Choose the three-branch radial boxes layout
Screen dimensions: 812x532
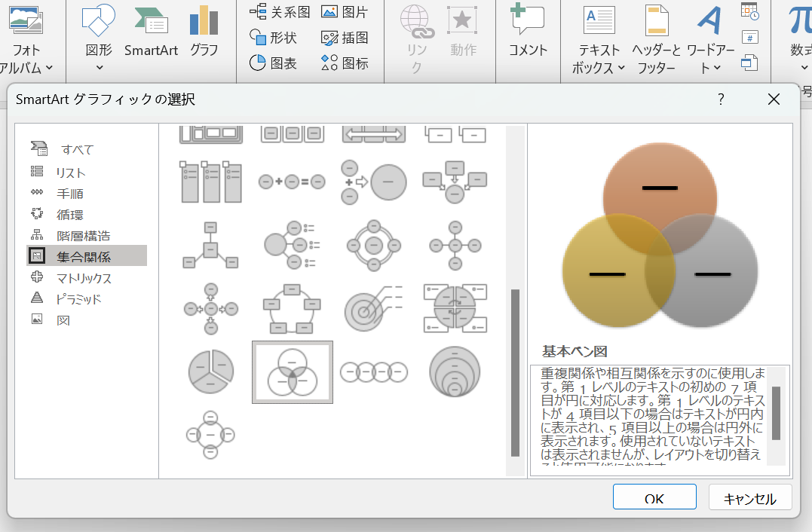(x=210, y=246)
